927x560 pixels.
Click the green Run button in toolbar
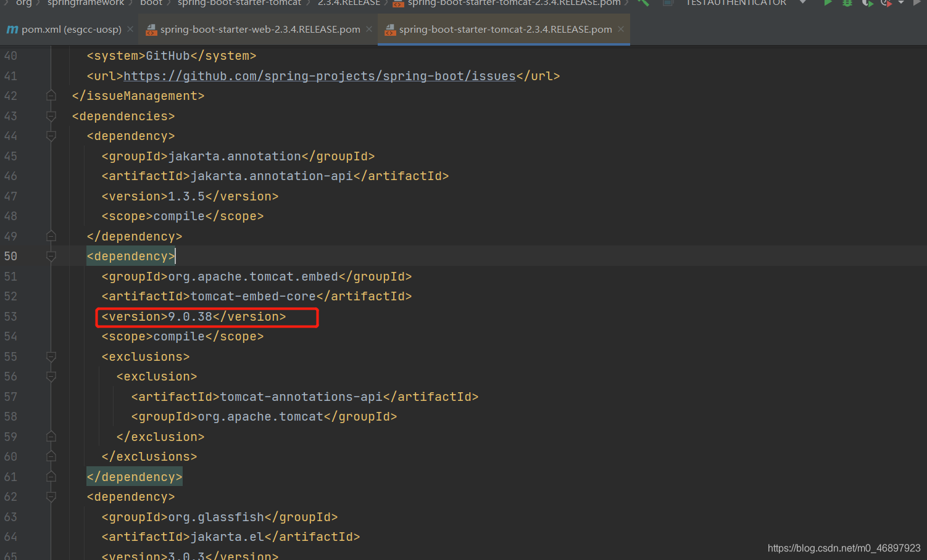click(x=828, y=3)
